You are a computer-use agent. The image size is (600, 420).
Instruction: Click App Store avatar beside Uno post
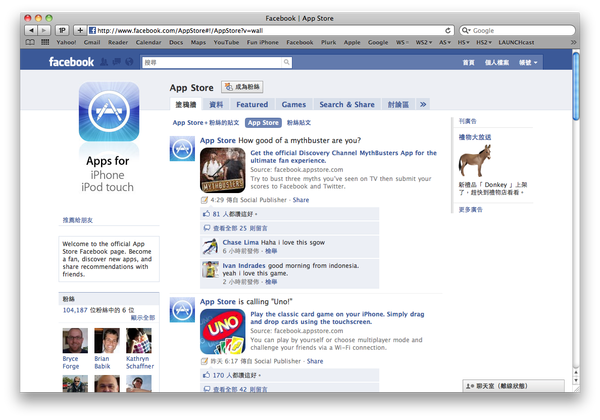182,309
